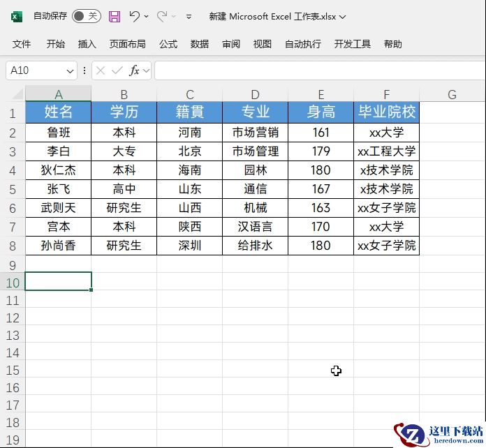486x448 pixels.
Task: Click the 身高 header cell
Action: tap(321, 112)
